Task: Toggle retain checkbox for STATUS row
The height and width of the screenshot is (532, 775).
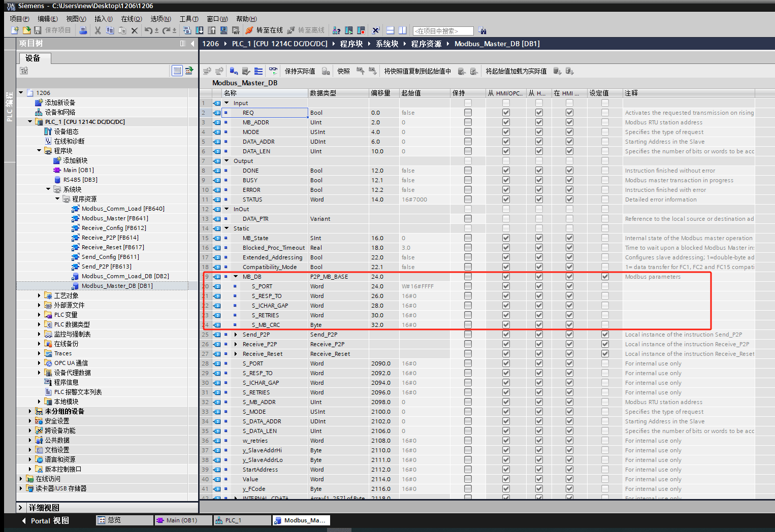Action: click(468, 199)
